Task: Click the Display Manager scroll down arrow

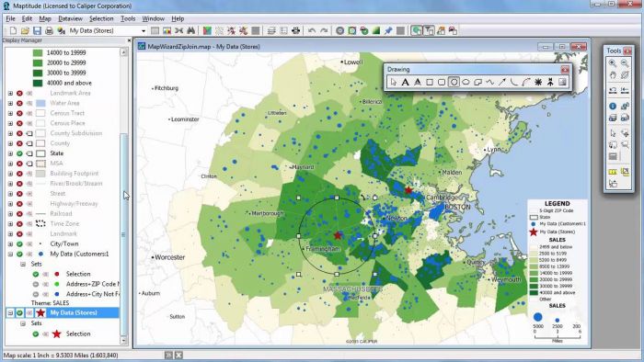Action: click(123, 340)
